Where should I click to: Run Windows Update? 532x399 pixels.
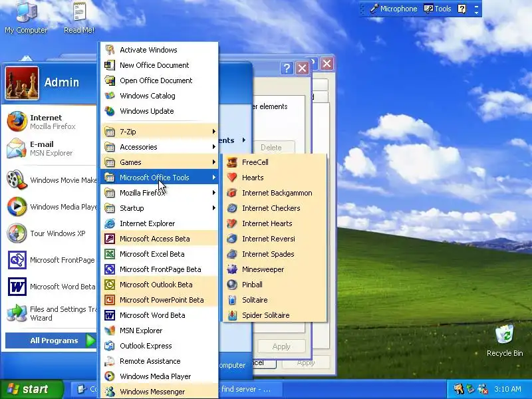[159, 111]
